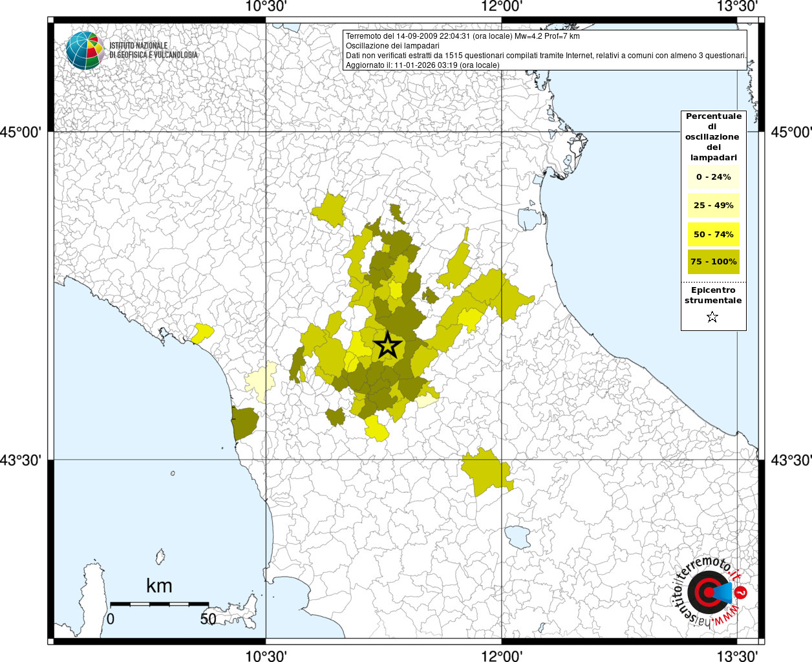Select the 25 - 49% legend swatch
Screen dimensions: 812x662
[x=713, y=206]
